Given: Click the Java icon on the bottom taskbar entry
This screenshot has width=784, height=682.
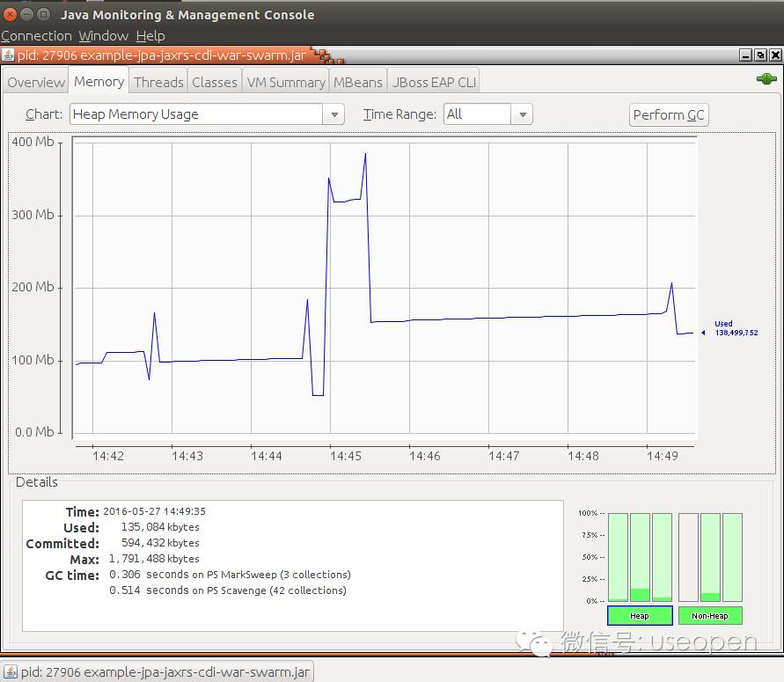Looking at the screenshot, I should pyautogui.click(x=11, y=671).
